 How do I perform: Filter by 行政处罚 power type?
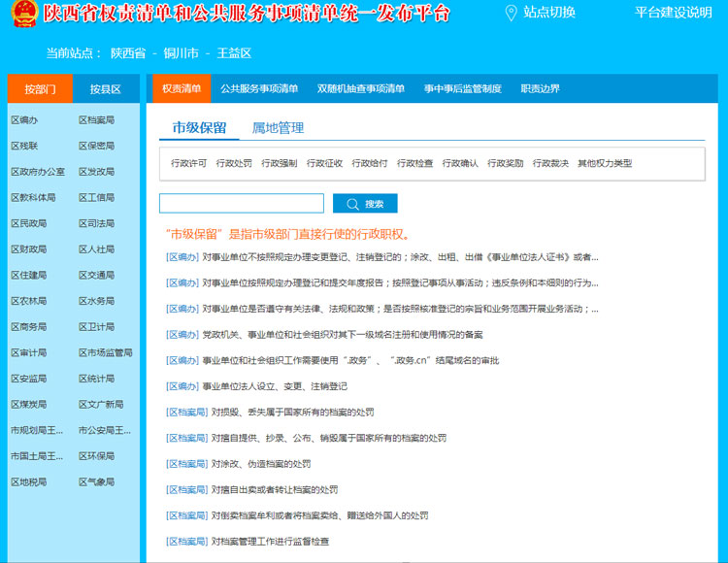[234, 163]
